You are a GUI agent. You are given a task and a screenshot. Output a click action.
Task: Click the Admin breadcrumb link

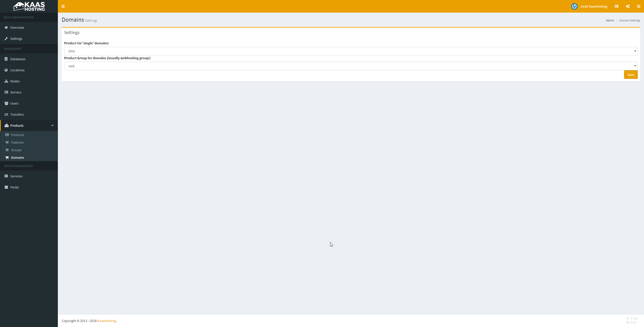pyautogui.click(x=610, y=20)
